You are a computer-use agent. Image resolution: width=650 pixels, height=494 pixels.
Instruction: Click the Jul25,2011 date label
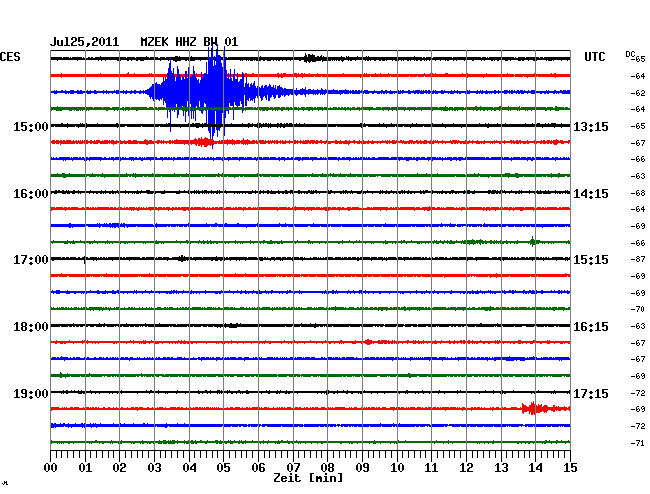pos(85,42)
